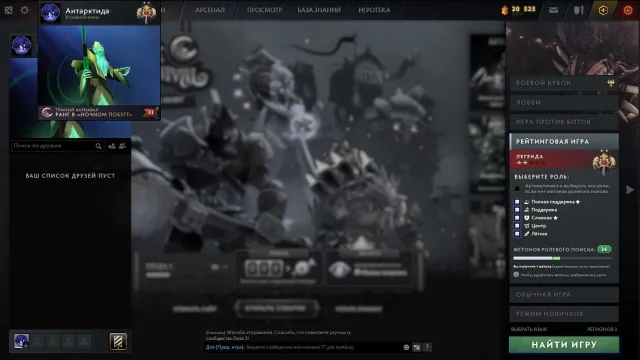
Task: Click the search magnifier in friends search
Action: tap(98, 146)
